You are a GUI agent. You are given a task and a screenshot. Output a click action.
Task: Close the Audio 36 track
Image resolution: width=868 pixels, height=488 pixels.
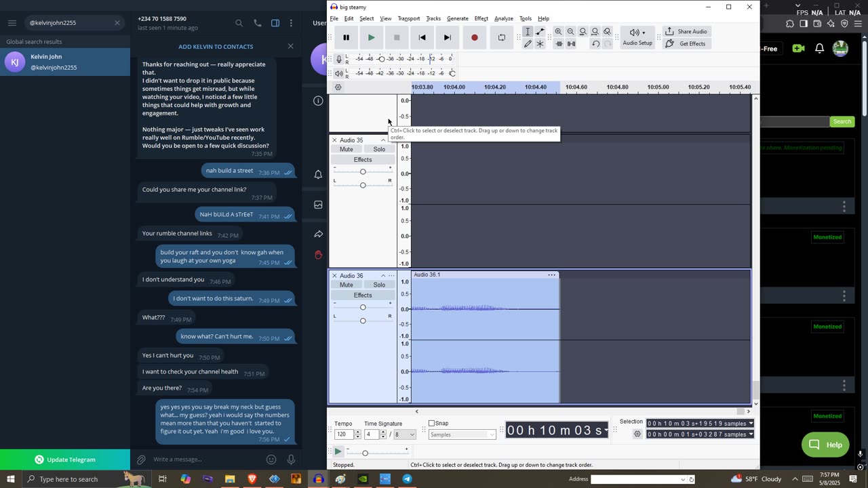334,276
